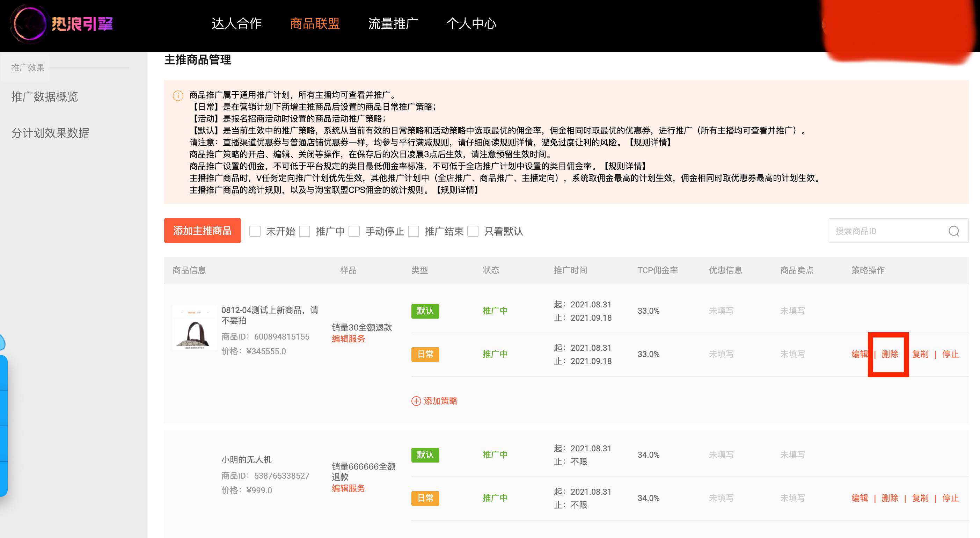
Task: Check the 推广结束 filter checkbox
Action: (x=413, y=231)
